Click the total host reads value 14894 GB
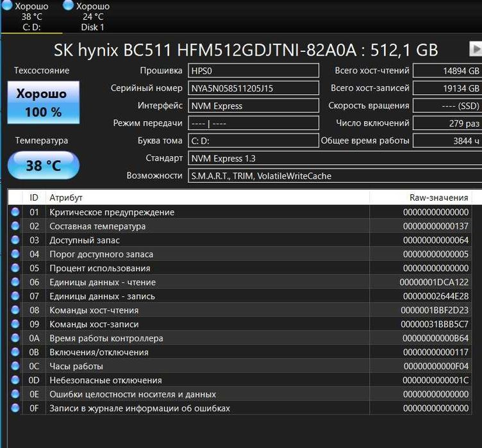The image size is (482, 448). (x=447, y=71)
